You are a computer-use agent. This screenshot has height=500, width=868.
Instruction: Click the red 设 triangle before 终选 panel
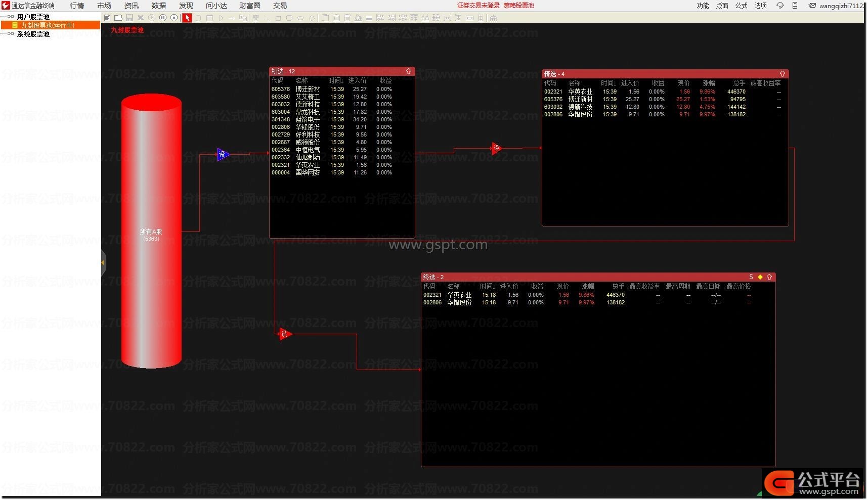285,334
